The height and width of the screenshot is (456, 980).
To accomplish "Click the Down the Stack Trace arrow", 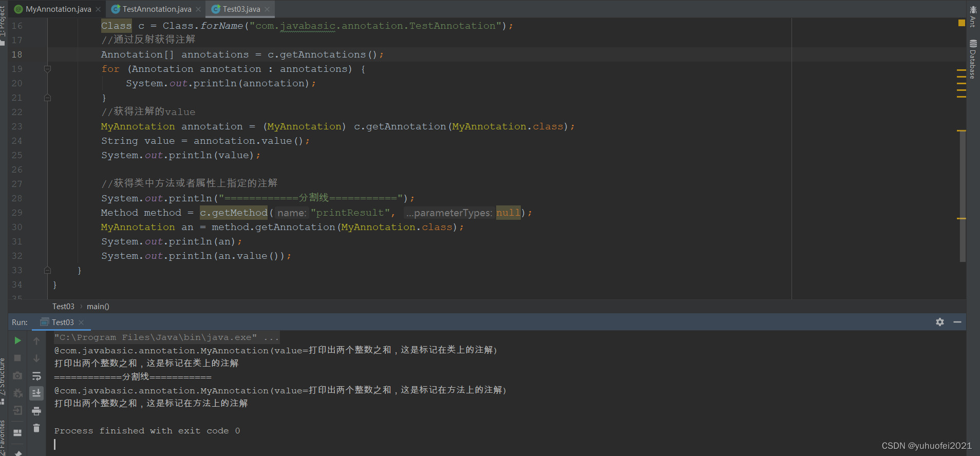I will pos(36,358).
